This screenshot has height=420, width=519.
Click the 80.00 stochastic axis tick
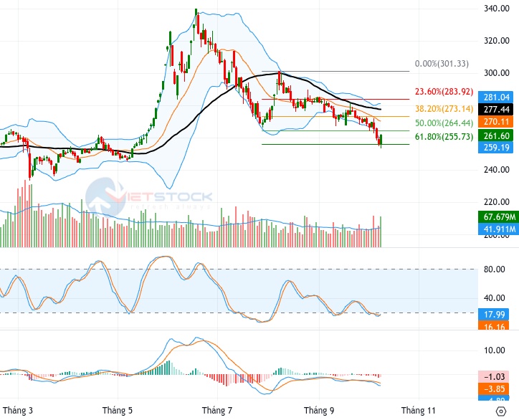pyautogui.click(x=494, y=269)
